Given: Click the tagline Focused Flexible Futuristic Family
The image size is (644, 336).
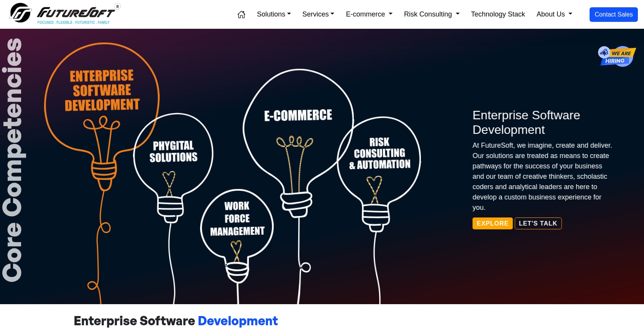Looking at the screenshot, I should [x=74, y=23].
